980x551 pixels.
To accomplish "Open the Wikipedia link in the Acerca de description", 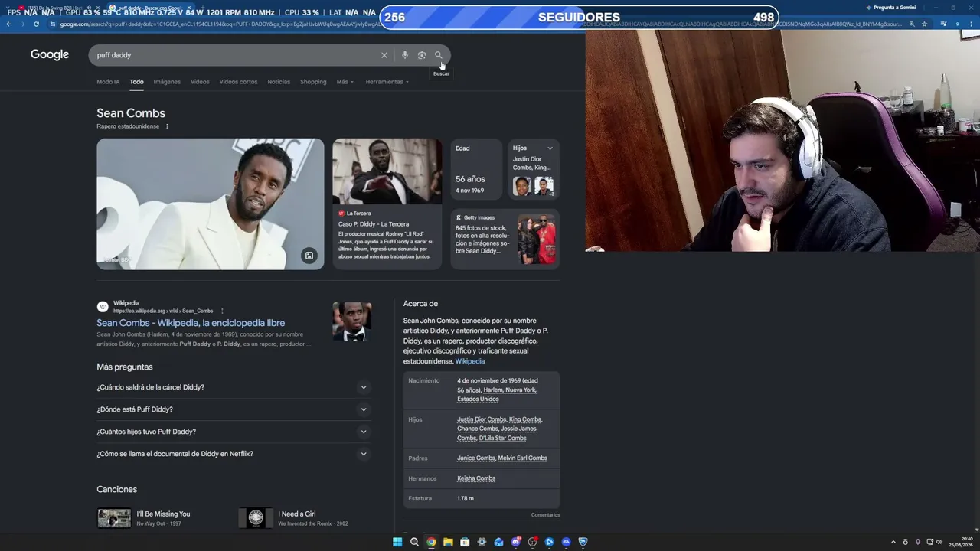I will pos(470,361).
